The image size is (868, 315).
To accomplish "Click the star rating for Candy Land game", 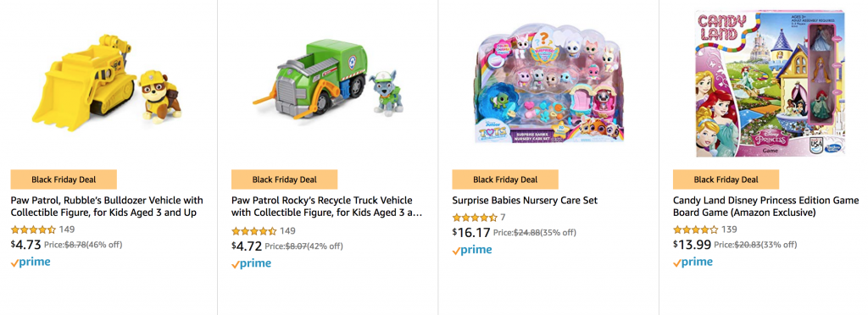I will tap(696, 229).
